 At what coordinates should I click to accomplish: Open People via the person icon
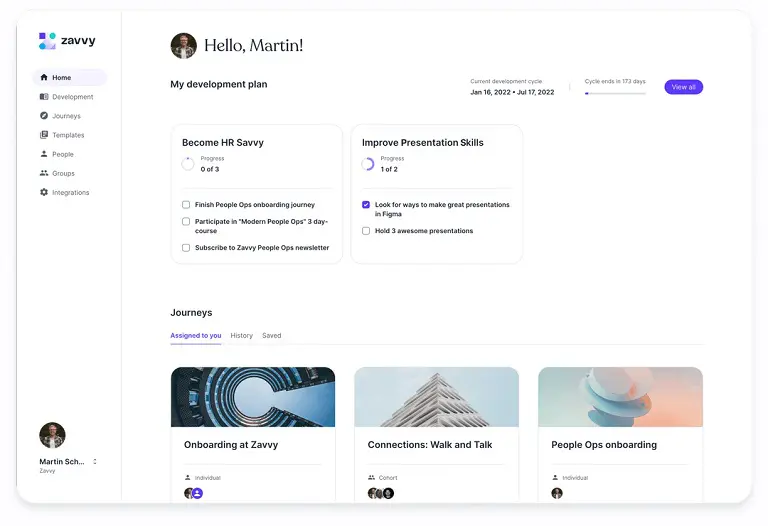(44, 154)
